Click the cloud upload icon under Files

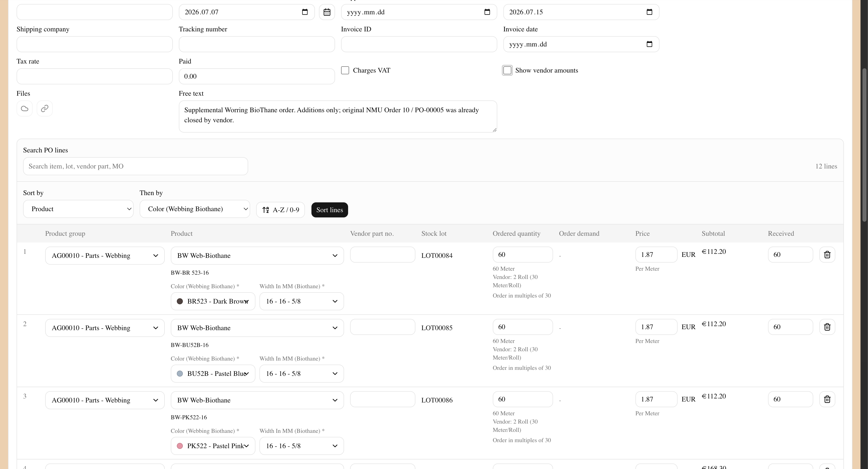point(25,108)
